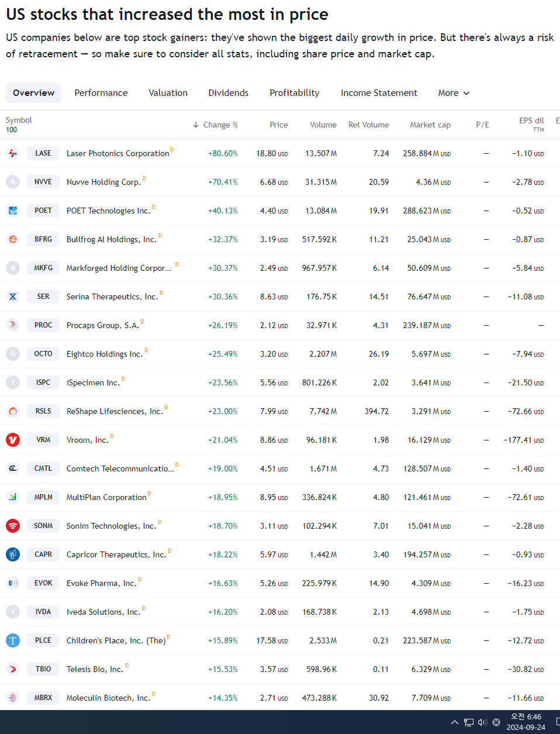The height and width of the screenshot is (734, 560).
Task: Select the Profitability tab
Action: (x=295, y=93)
